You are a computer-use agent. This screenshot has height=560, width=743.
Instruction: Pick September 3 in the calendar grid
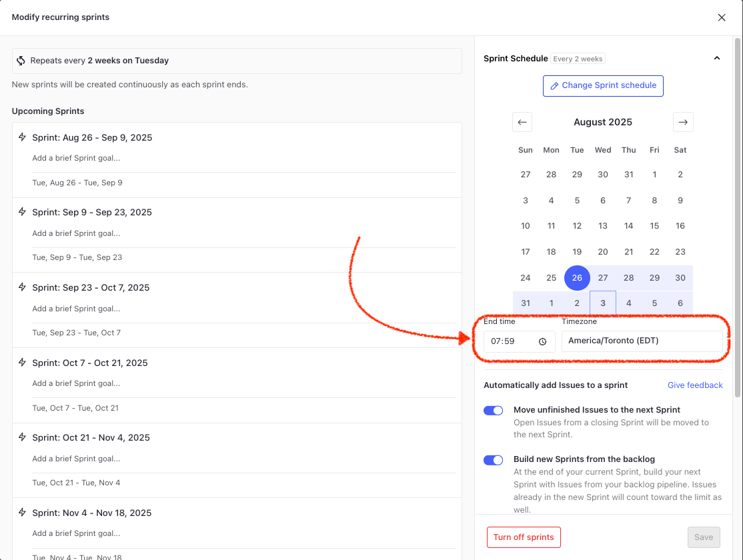603,303
